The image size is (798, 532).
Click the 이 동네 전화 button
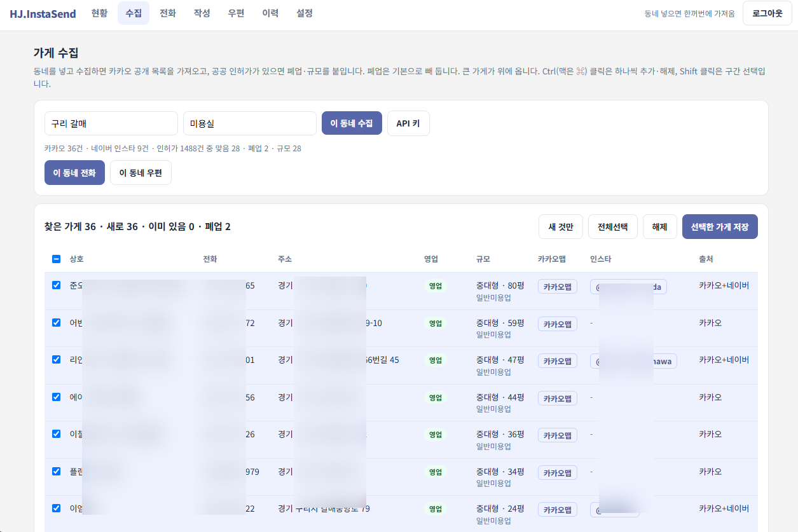(x=74, y=172)
